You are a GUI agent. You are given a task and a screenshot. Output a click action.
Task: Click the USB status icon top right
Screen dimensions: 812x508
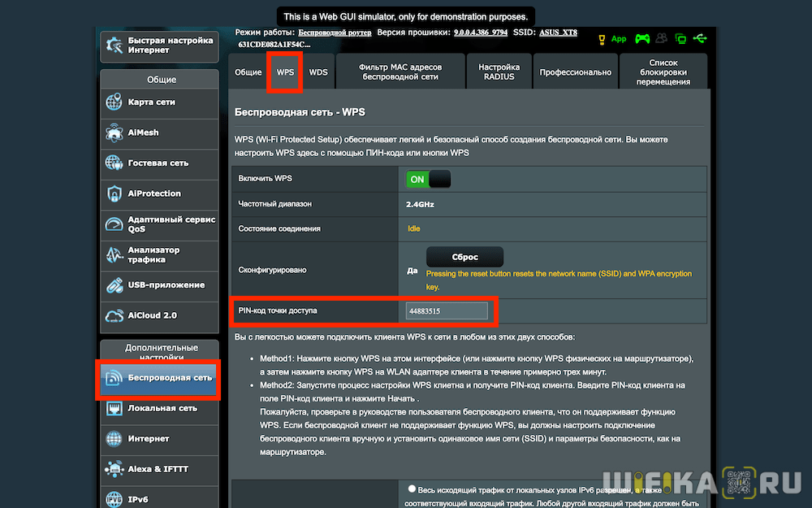(700, 38)
